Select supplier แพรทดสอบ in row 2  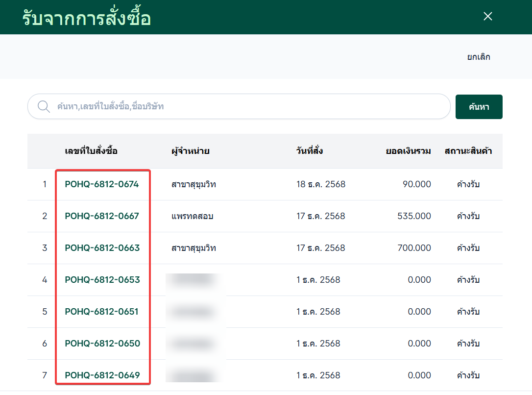(193, 216)
